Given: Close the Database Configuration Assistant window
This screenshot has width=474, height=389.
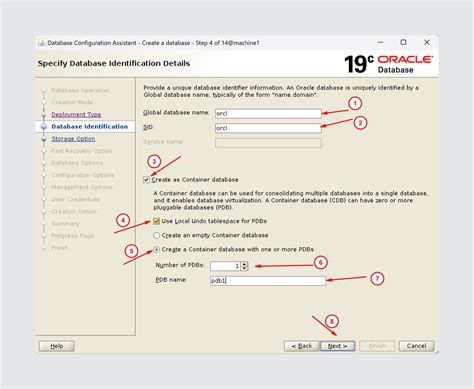Looking at the screenshot, I should click(427, 42).
